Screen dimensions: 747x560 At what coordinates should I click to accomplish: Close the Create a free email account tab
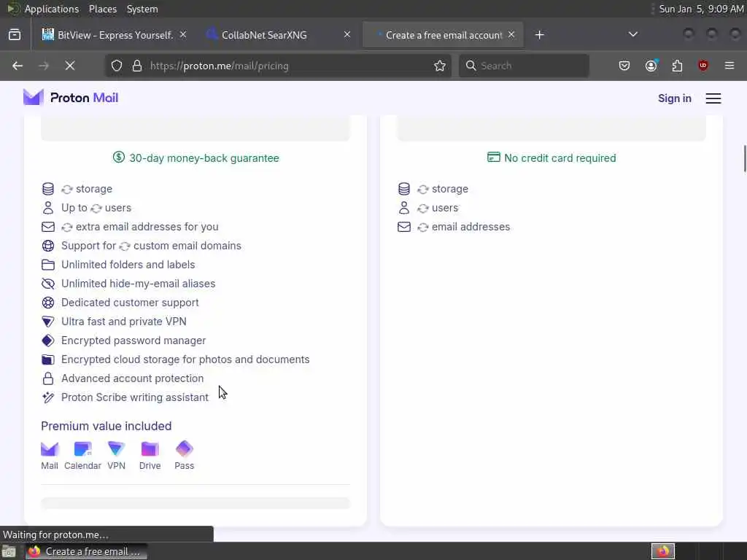[511, 35]
